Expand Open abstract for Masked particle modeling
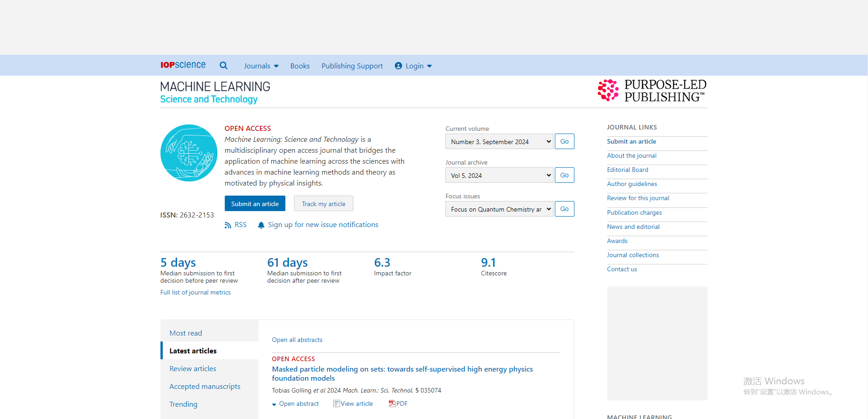Image resolution: width=868 pixels, height=419 pixels. pyautogui.click(x=295, y=404)
